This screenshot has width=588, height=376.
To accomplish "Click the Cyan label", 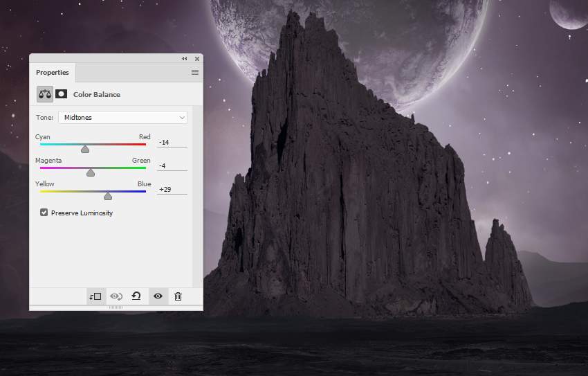I will tap(43, 137).
